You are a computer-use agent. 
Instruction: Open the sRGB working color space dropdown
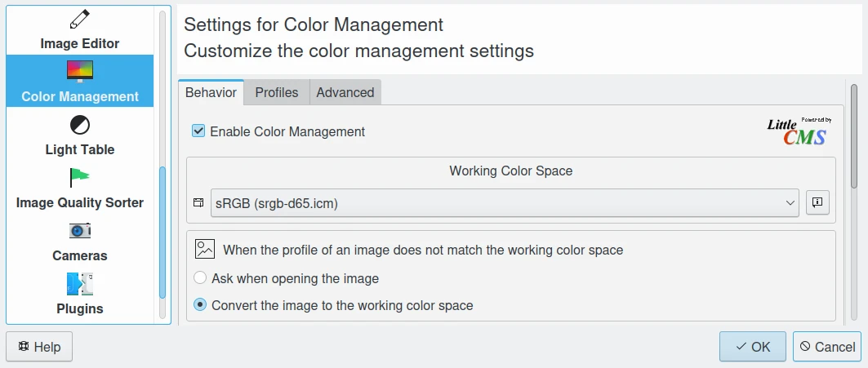tap(504, 203)
